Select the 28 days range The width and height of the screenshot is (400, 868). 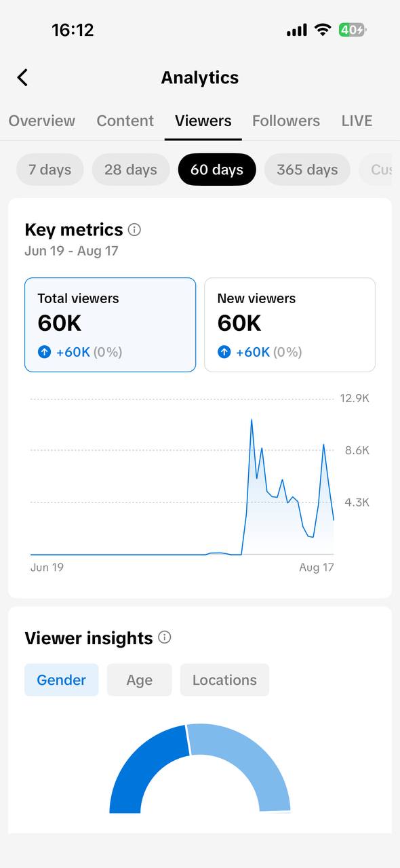point(131,170)
